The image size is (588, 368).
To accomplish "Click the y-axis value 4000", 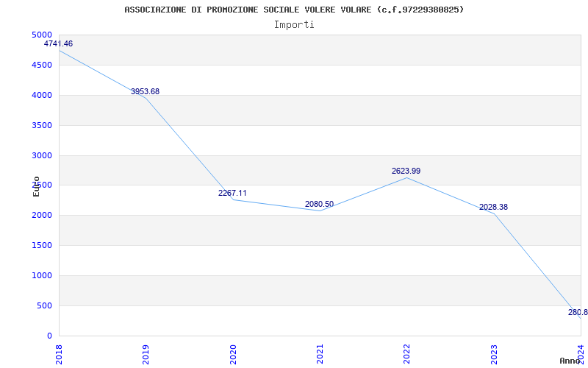I will click(42, 95).
